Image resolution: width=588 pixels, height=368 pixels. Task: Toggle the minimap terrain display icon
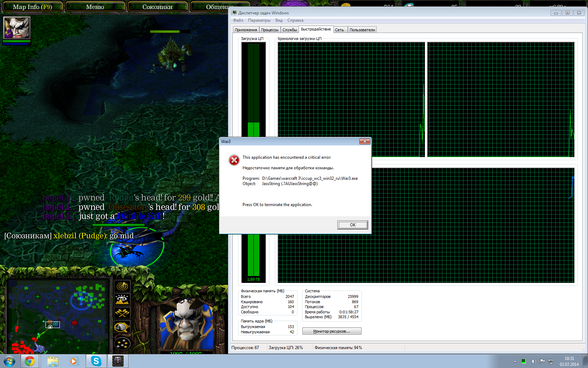point(122,300)
